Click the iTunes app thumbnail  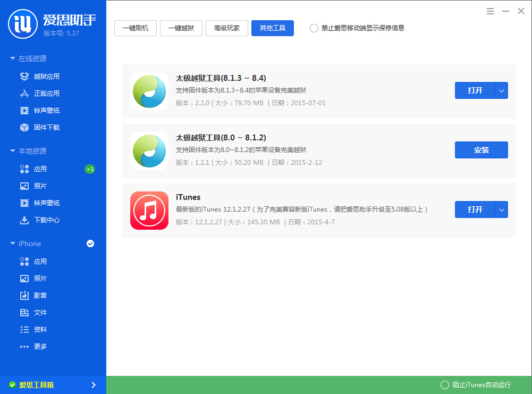[149, 211]
